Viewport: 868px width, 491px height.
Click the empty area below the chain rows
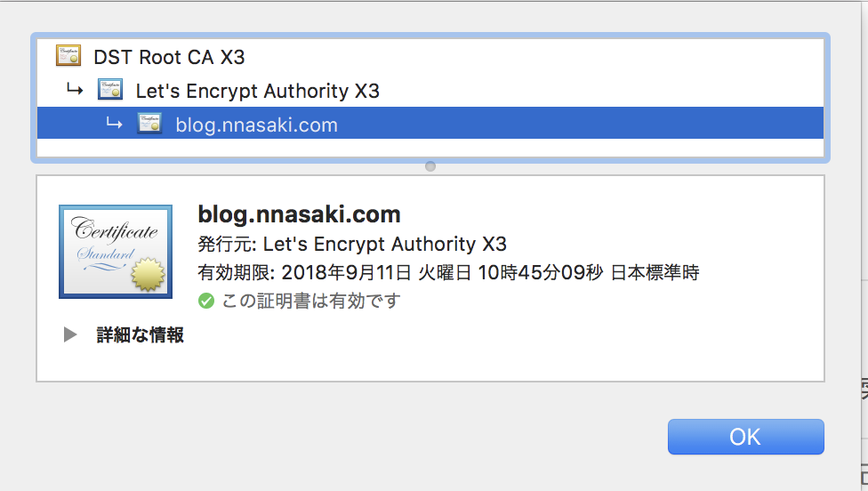pyautogui.click(x=430, y=148)
